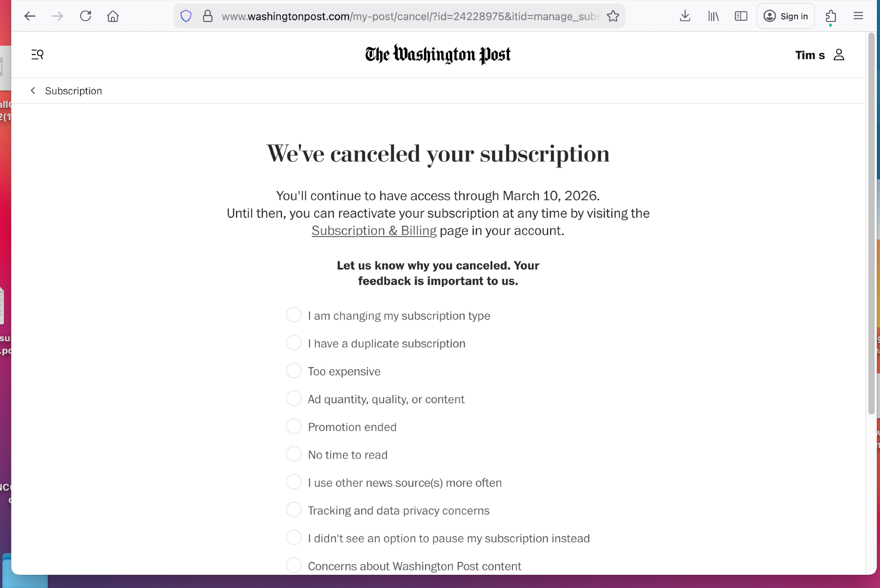Pick 'I have a duplicate subscription'
Viewport: 880px width, 588px height.
pyautogui.click(x=294, y=343)
